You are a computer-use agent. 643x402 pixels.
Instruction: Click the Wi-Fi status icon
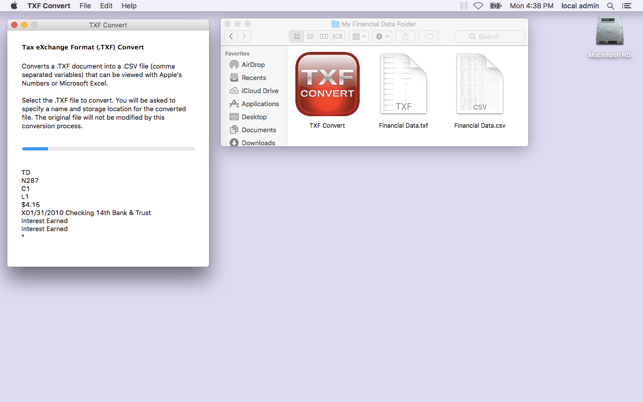[478, 6]
